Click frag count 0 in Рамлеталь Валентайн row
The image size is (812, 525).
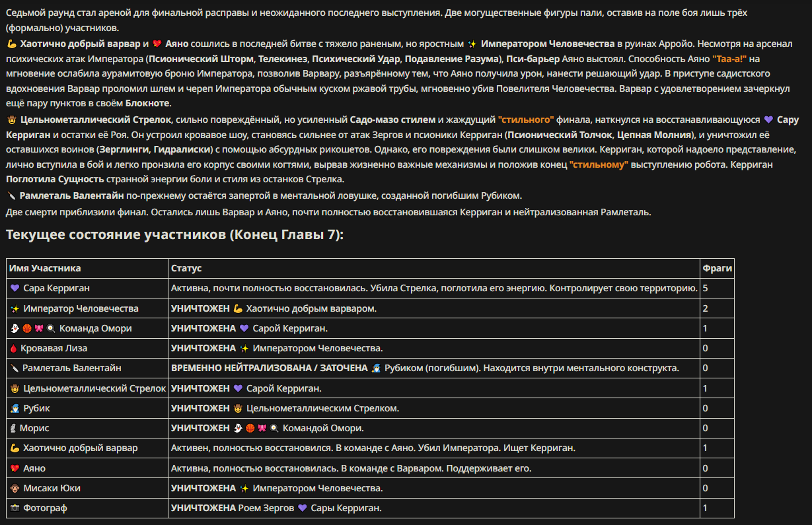pos(706,368)
